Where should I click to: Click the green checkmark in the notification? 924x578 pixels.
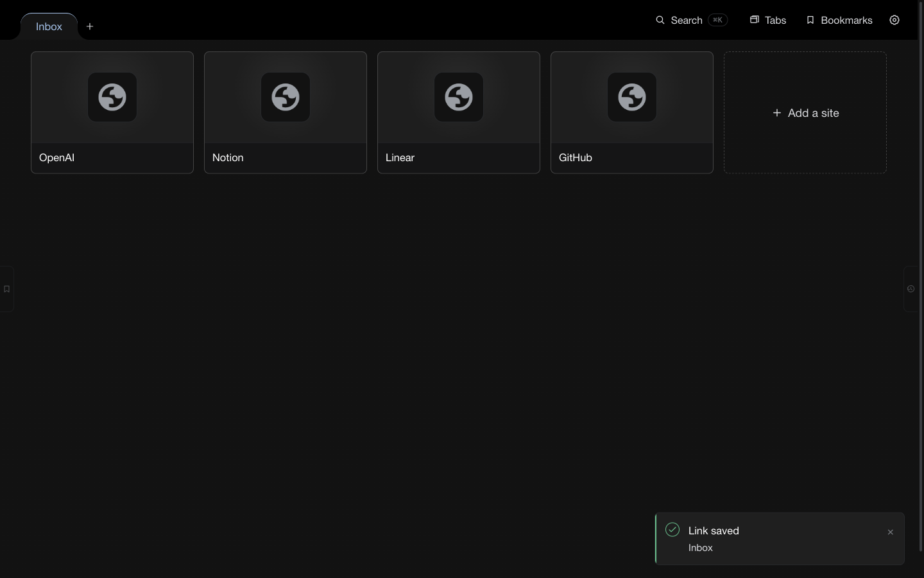coord(672,529)
